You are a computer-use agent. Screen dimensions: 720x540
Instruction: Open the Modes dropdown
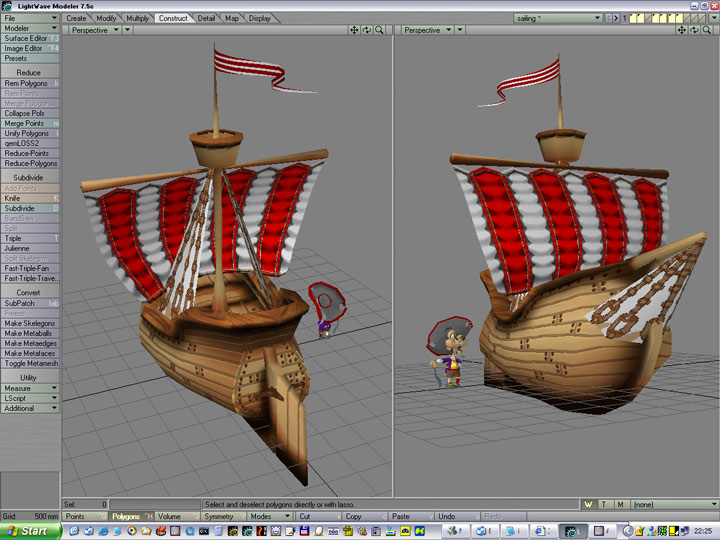270,517
